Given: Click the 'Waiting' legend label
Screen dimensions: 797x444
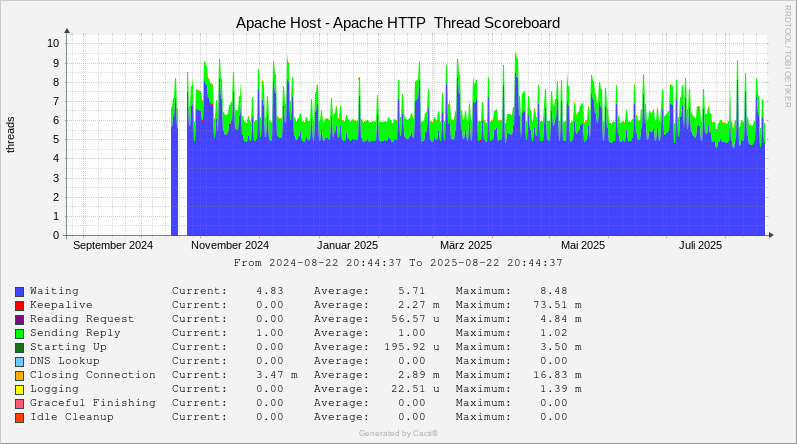Looking at the screenshot, I should (54, 291).
